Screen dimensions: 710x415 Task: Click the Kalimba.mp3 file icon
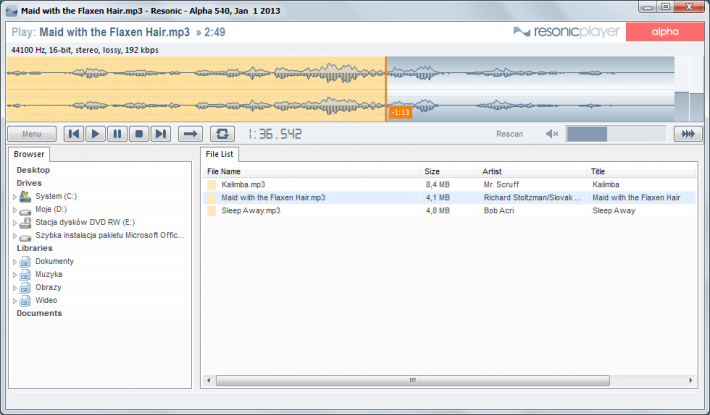click(211, 185)
